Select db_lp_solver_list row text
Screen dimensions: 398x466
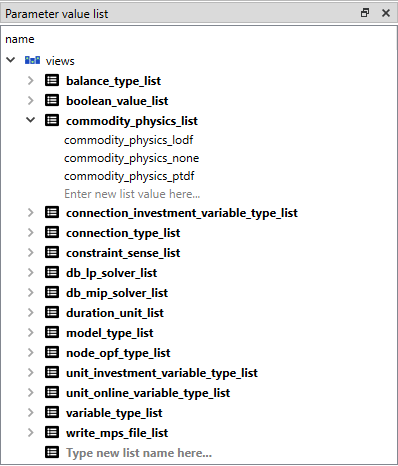point(111,273)
